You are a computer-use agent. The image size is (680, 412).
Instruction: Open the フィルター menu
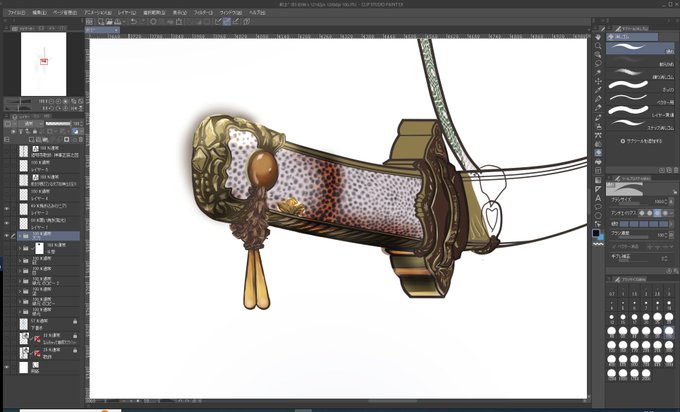pos(203,12)
